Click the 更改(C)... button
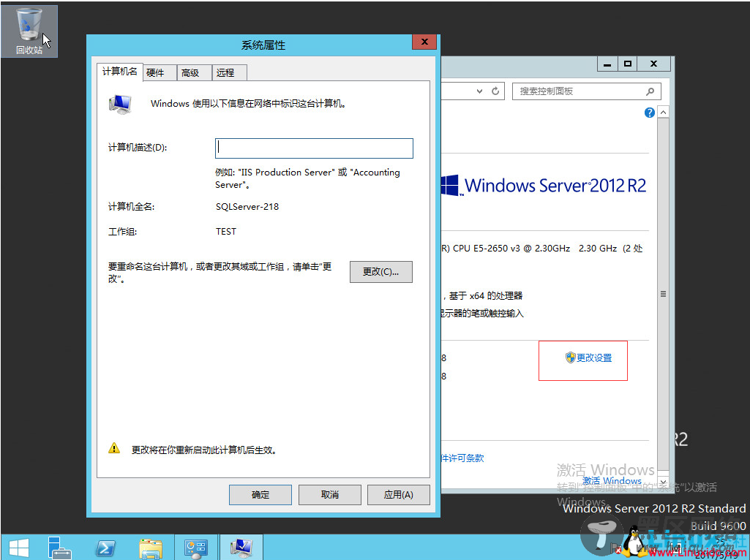This screenshot has width=750, height=560. (x=380, y=272)
